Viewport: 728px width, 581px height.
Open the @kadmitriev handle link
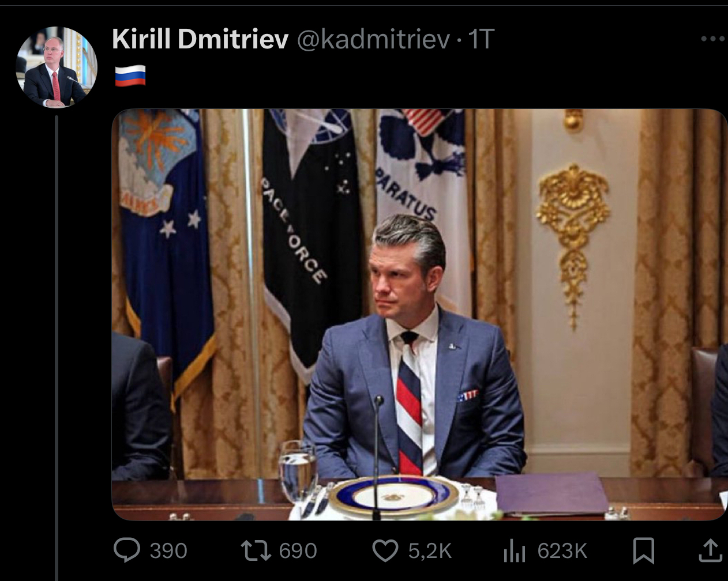pyautogui.click(x=373, y=39)
